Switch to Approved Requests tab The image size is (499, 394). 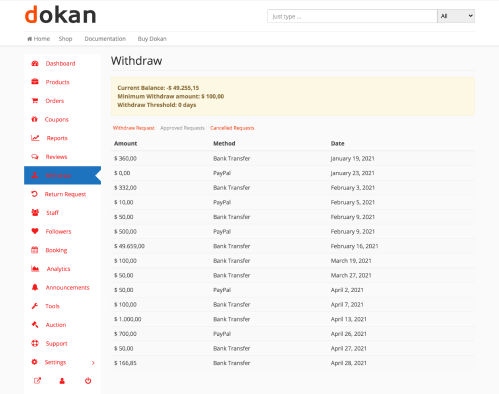pyautogui.click(x=182, y=128)
